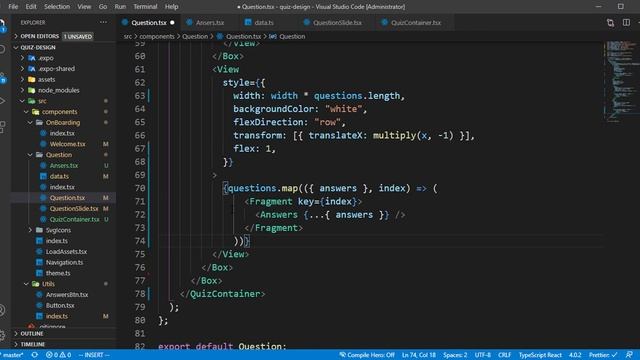Screen dimensions: 640x360
Task: Open the Go menu
Action: [x=103, y=7]
